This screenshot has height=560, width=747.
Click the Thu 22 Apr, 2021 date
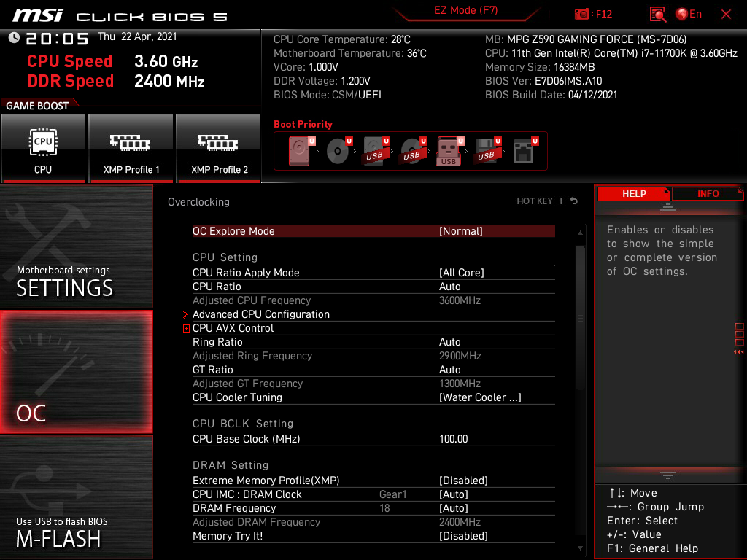(137, 36)
